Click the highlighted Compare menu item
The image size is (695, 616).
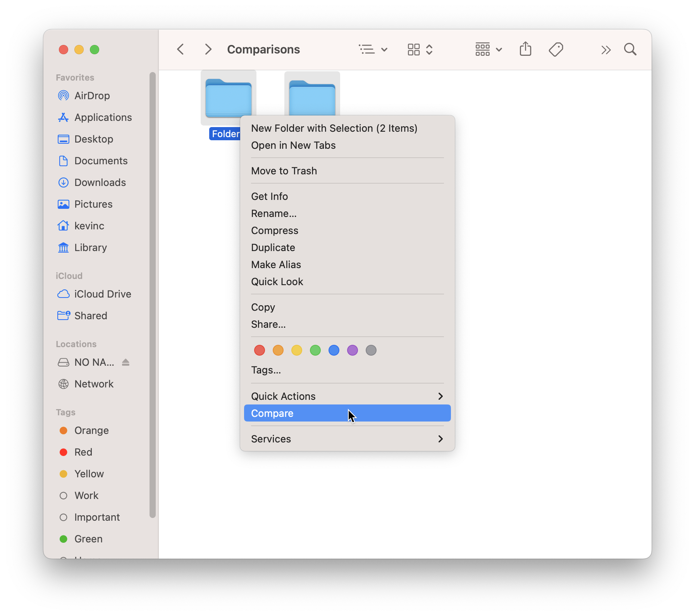347,413
